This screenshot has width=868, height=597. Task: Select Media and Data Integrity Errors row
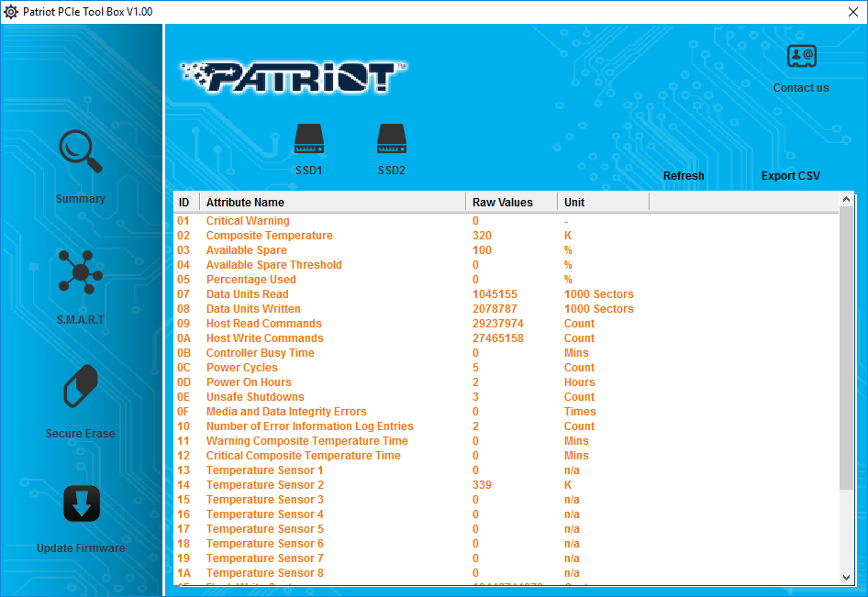[x=506, y=412]
